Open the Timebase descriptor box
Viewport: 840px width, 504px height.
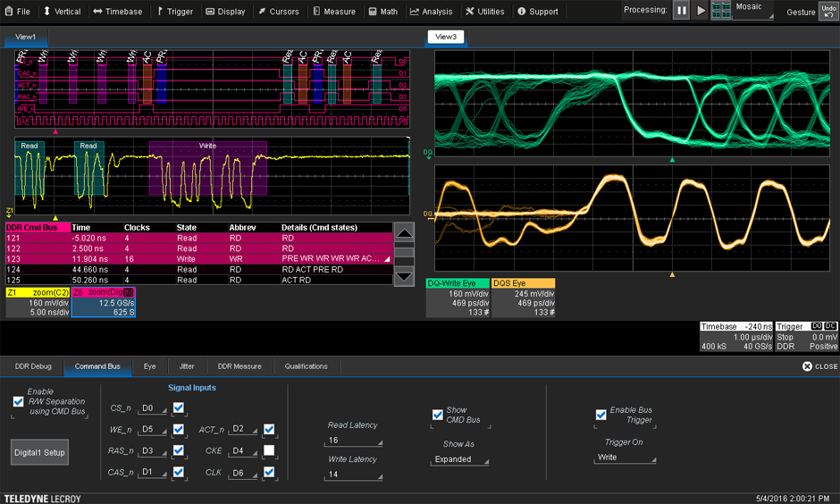click(735, 337)
